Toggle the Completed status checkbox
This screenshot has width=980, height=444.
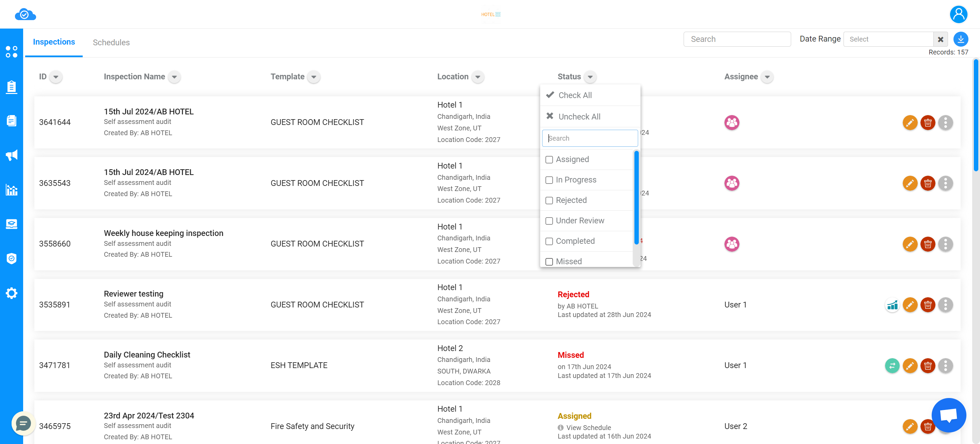click(x=549, y=241)
